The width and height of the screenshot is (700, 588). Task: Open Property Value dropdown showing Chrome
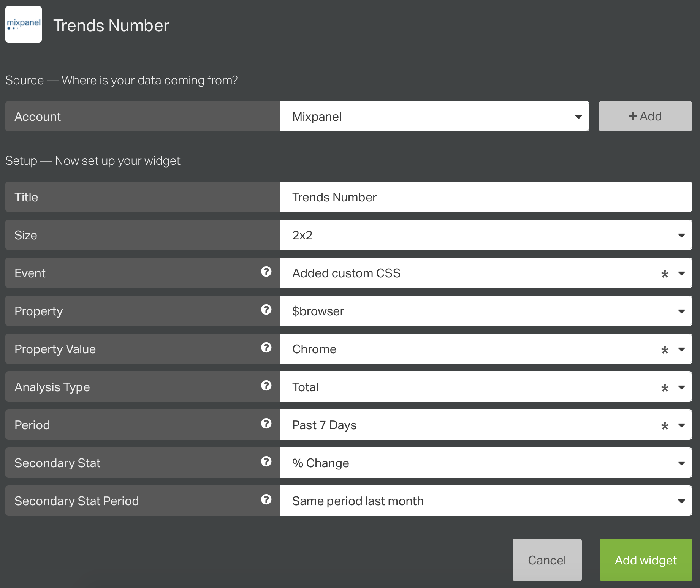(x=486, y=349)
